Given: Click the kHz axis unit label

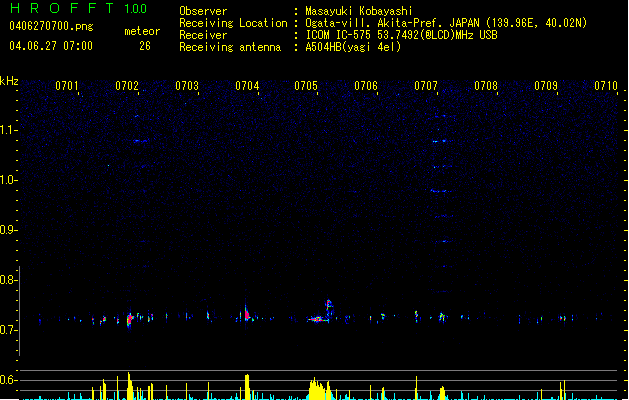Looking at the screenshot, I should click(9, 81).
